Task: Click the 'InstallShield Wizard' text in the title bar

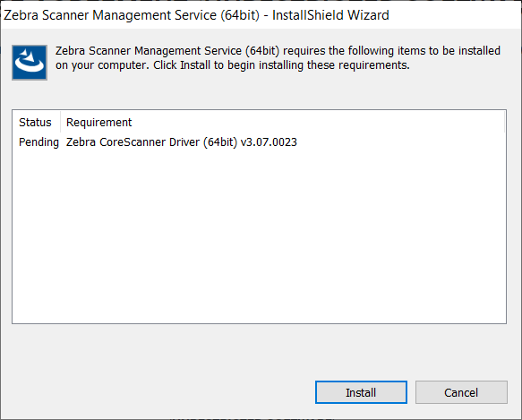Action: (x=330, y=15)
